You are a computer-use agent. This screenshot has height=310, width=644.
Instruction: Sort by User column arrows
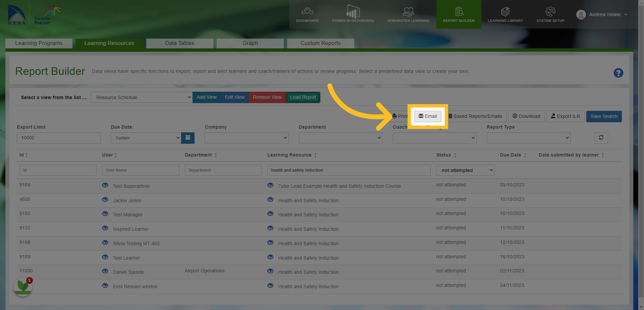[115, 155]
